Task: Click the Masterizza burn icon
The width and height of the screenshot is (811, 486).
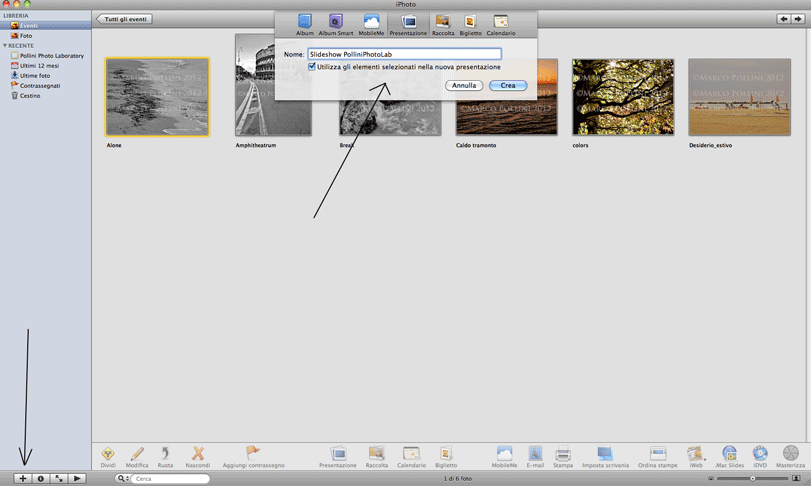Action: 790,457
